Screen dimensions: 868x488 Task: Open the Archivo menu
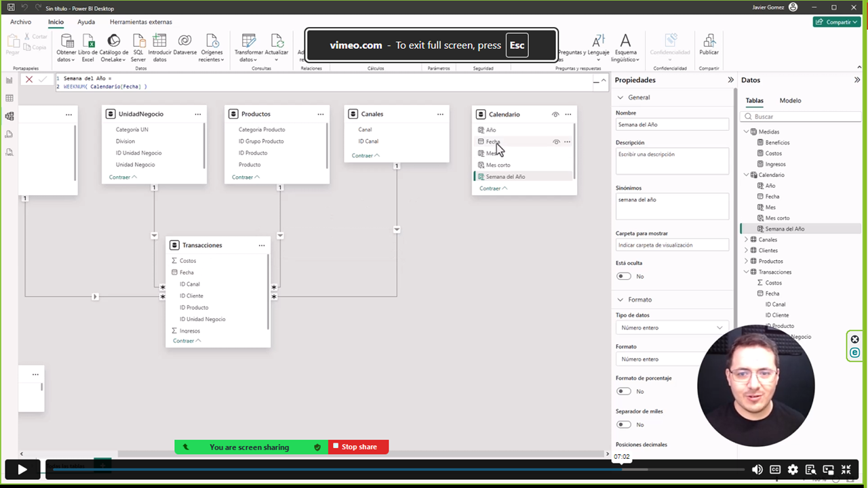[20, 22]
